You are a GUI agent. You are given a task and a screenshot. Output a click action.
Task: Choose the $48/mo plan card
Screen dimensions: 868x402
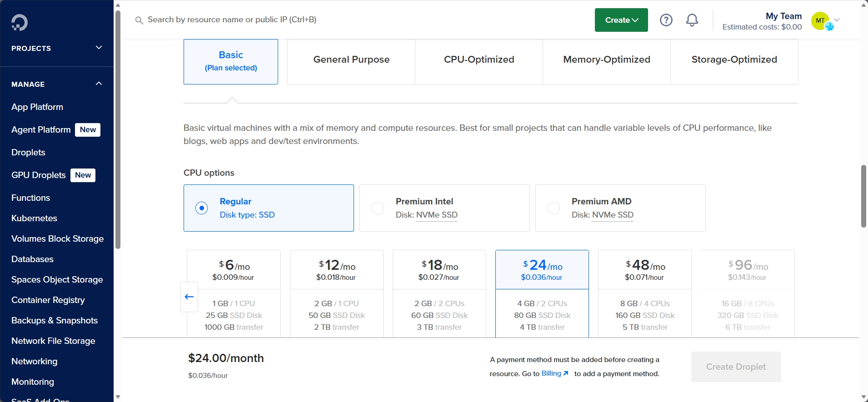[x=645, y=293]
